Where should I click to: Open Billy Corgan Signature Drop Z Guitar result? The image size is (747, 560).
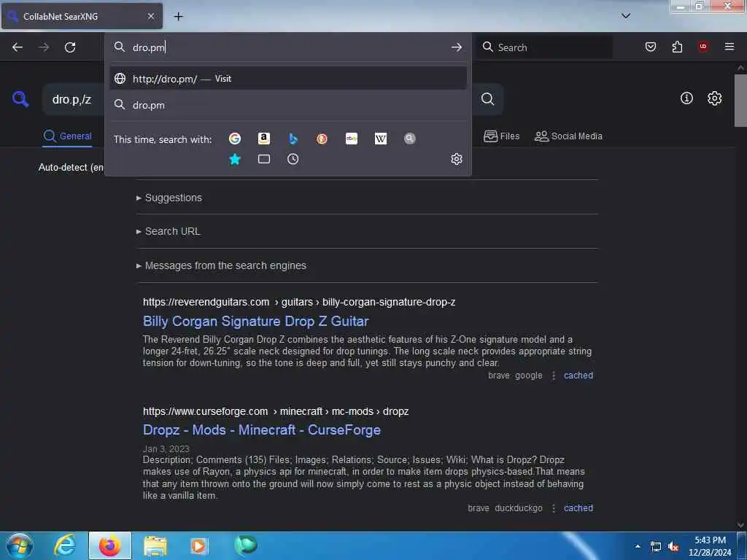pos(256,322)
